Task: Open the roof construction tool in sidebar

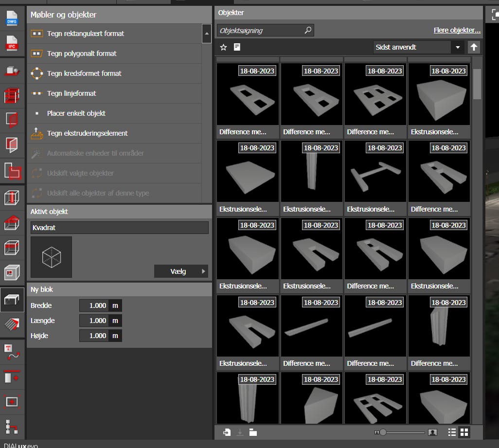Action: 12,223
